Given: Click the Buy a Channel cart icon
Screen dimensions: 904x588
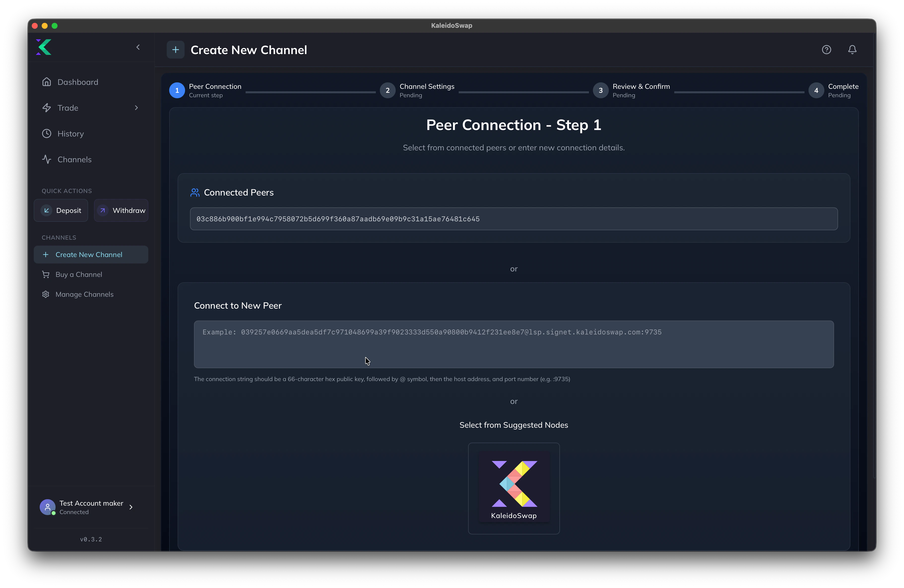Looking at the screenshot, I should click(x=46, y=275).
